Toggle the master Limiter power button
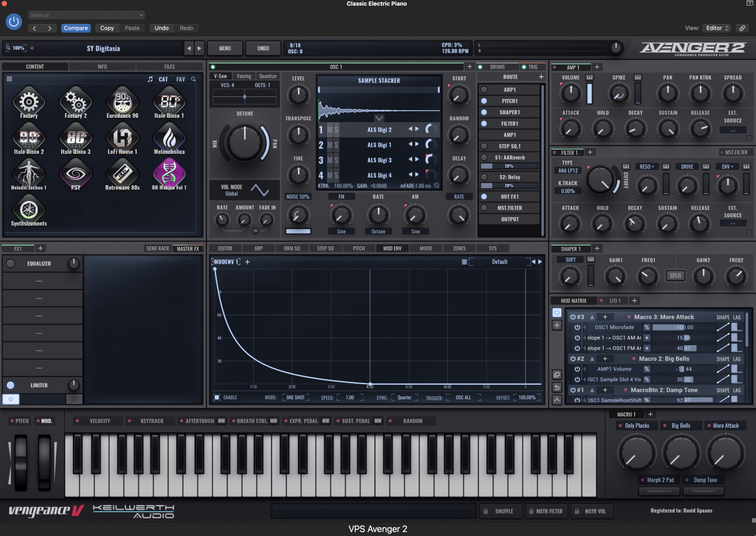756x536 pixels. point(10,385)
